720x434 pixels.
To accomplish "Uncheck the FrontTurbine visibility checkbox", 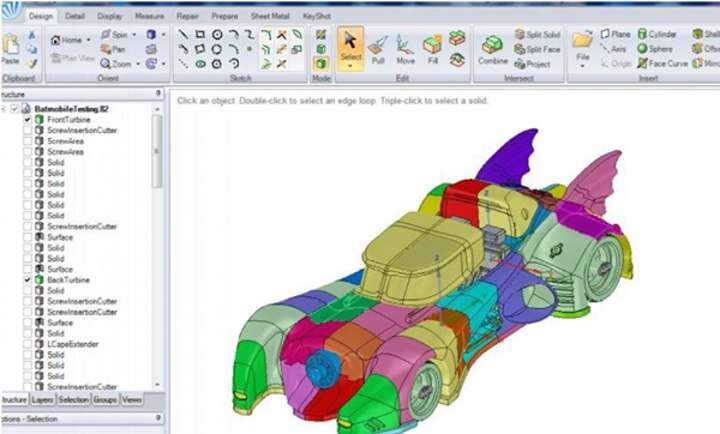I will pos(28,120).
